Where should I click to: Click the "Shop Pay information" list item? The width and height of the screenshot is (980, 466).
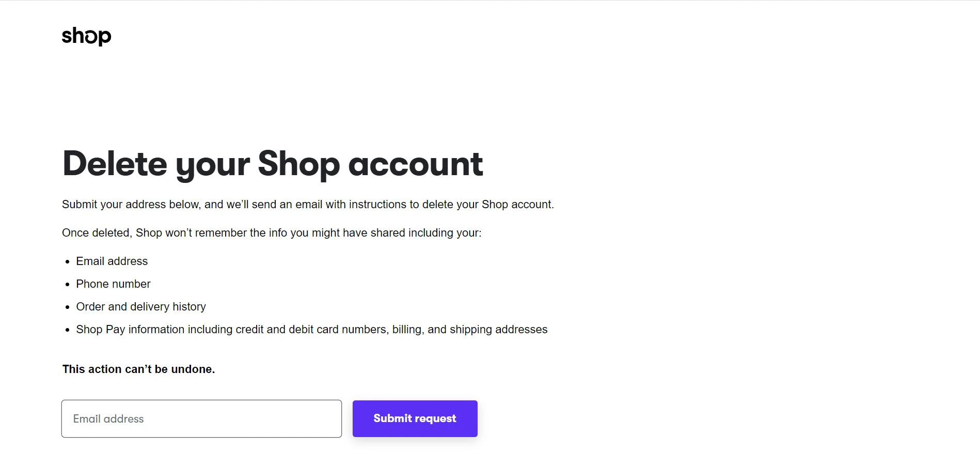point(311,330)
